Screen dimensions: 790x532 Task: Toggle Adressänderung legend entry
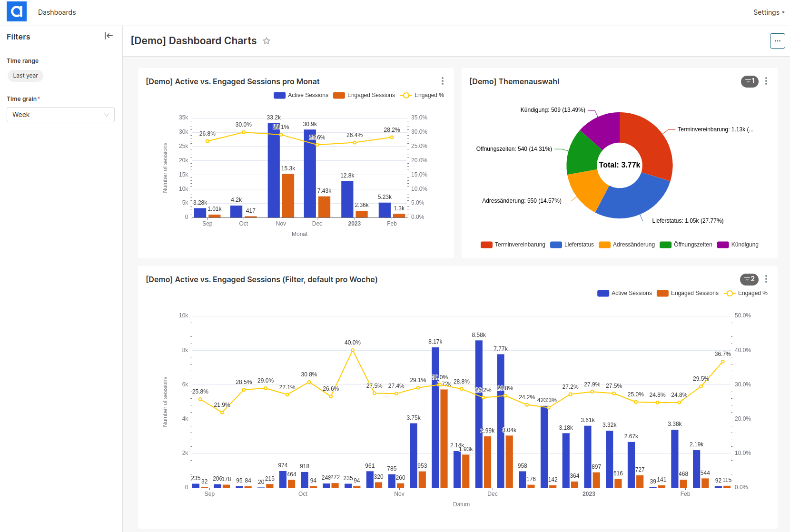pos(627,245)
